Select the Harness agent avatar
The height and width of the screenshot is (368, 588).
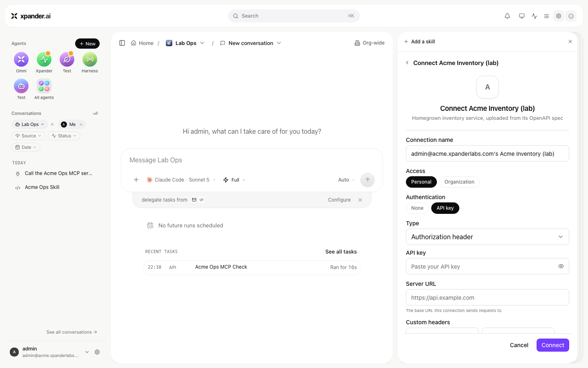[x=90, y=60]
